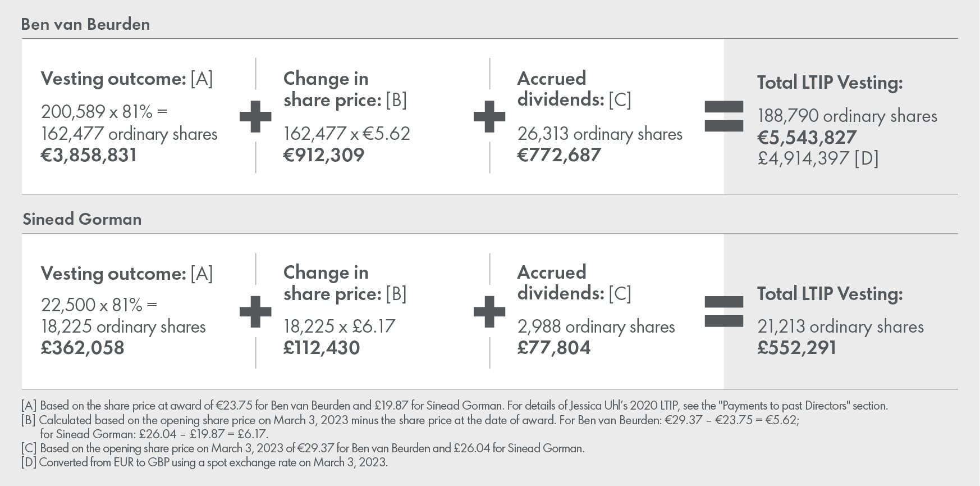
Task: Select the Ben van Beurden section heading
Action: point(85,24)
